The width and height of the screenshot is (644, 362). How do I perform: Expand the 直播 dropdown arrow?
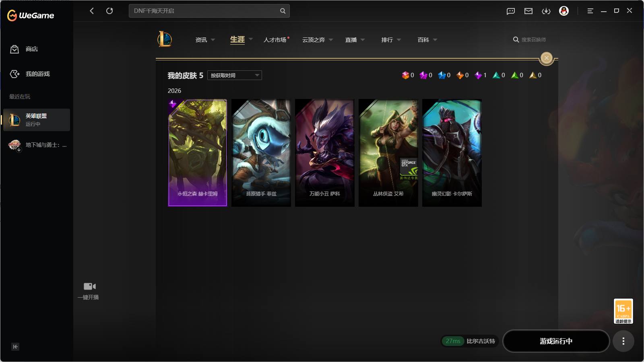click(363, 40)
